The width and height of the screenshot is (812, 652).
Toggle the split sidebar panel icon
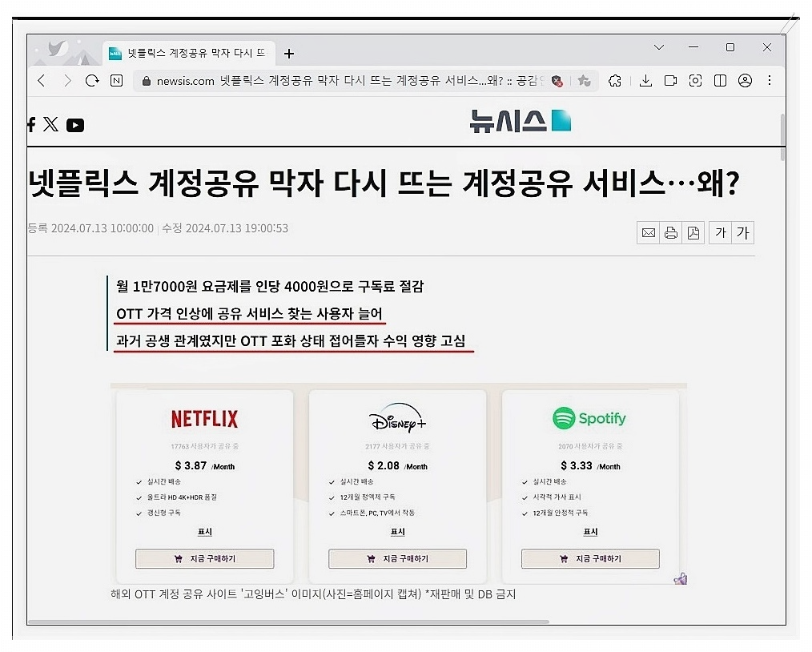(x=721, y=81)
